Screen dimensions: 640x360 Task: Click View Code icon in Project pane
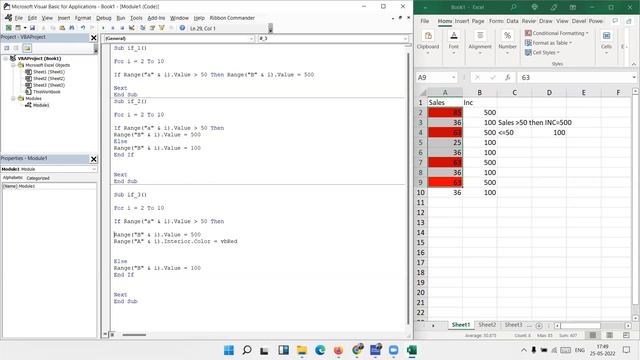tap(7, 48)
